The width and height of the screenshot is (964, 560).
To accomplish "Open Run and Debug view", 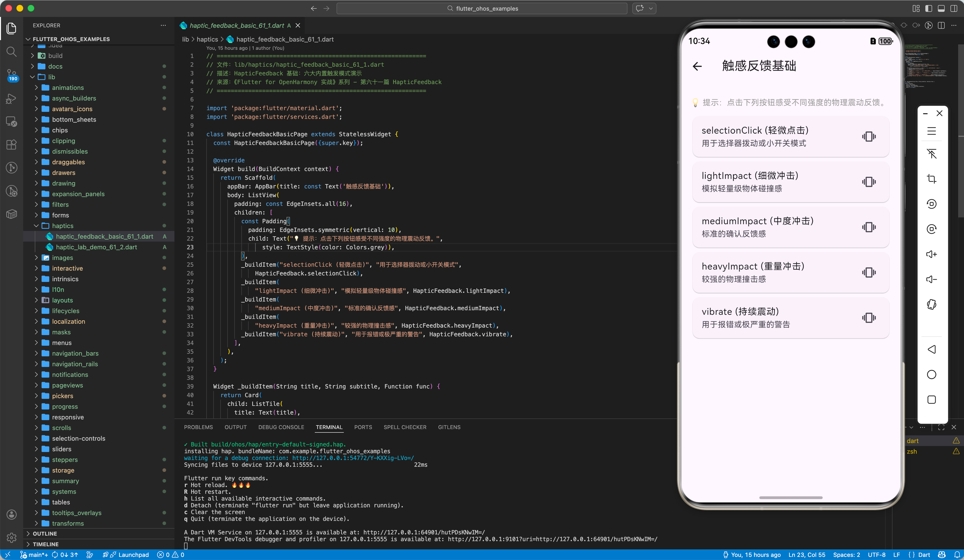I will (12, 98).
